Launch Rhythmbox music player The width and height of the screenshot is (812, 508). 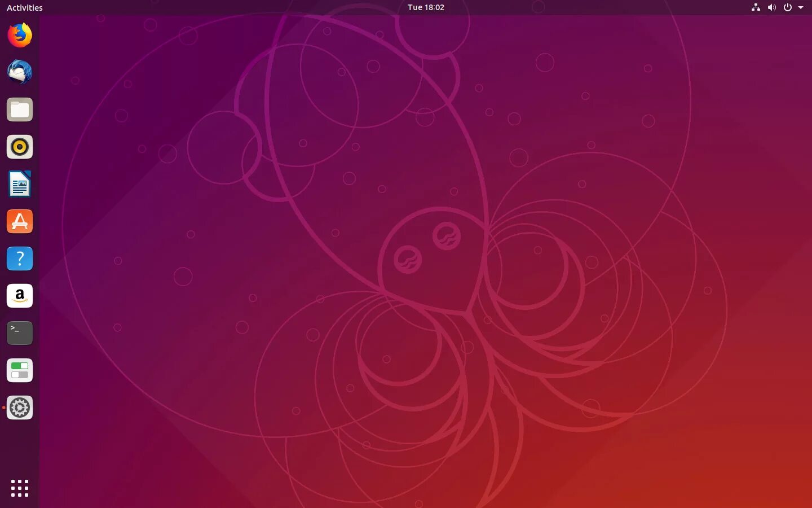click(20, 147)
